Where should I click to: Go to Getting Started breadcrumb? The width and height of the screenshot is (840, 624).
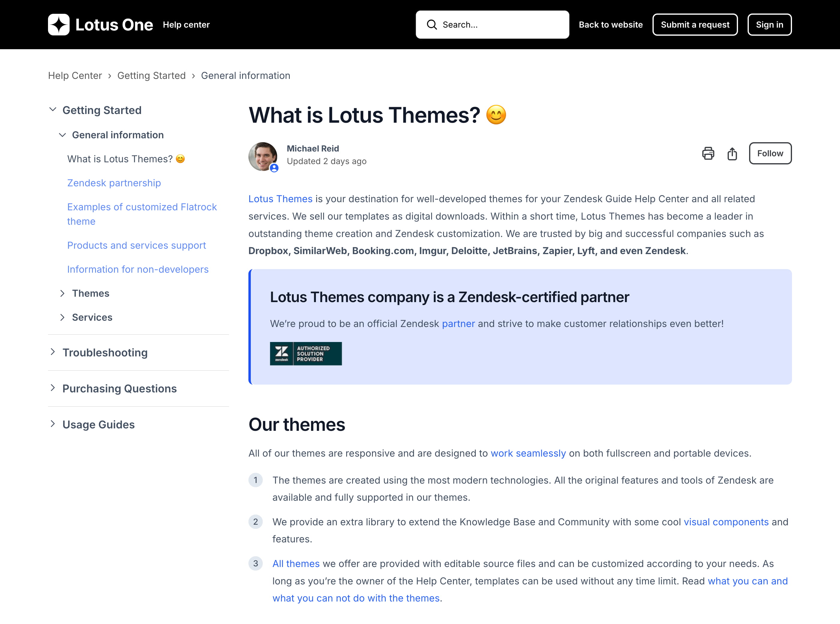tap(151, 76)
